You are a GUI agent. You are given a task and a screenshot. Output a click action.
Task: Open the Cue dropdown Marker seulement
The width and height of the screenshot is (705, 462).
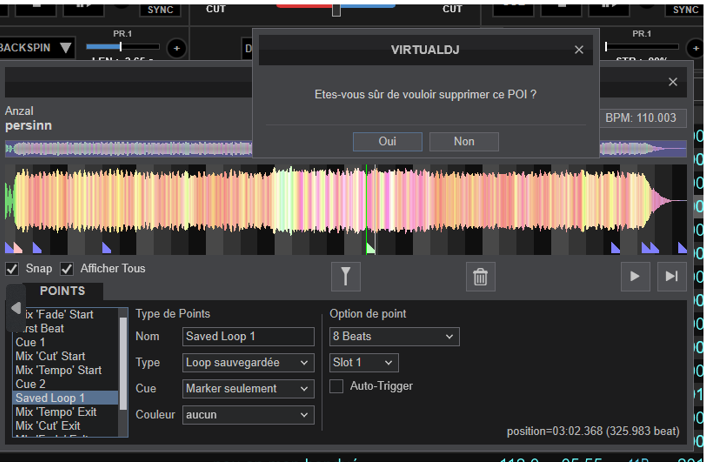point(248,389)
